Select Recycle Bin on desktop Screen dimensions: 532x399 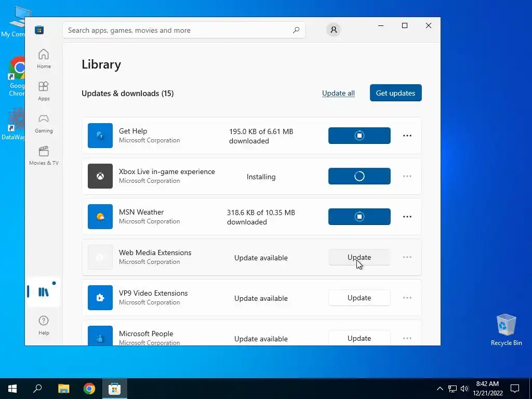click(506, 330)
